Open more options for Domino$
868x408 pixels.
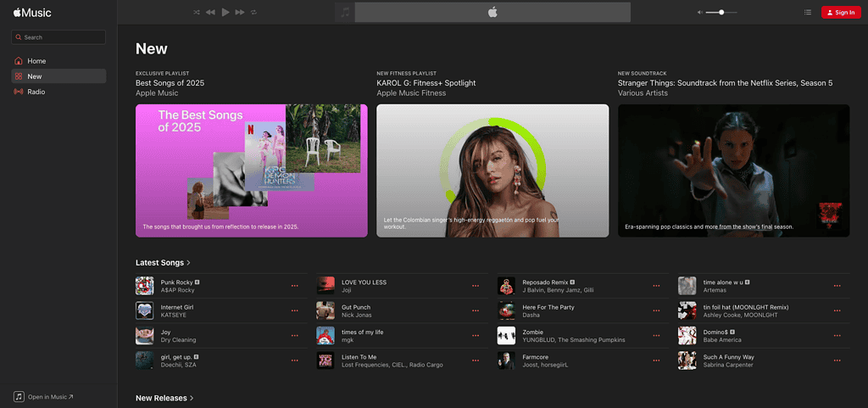point(837,336)
